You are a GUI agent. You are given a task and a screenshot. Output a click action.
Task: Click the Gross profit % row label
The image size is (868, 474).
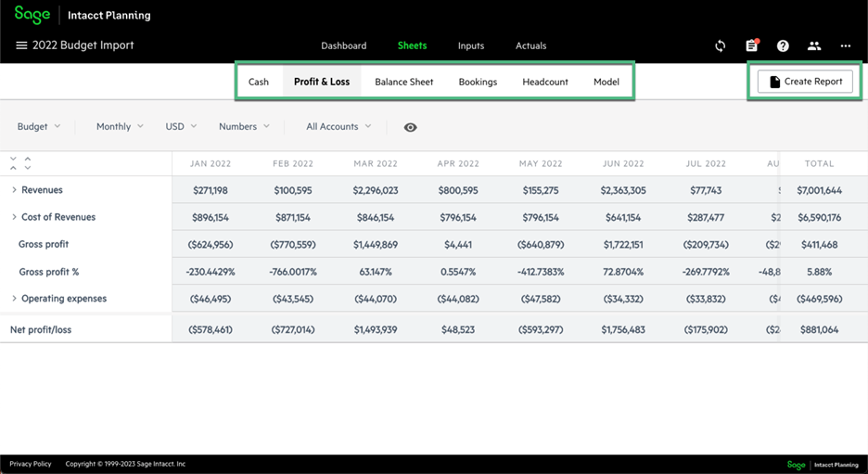[49, 272]
